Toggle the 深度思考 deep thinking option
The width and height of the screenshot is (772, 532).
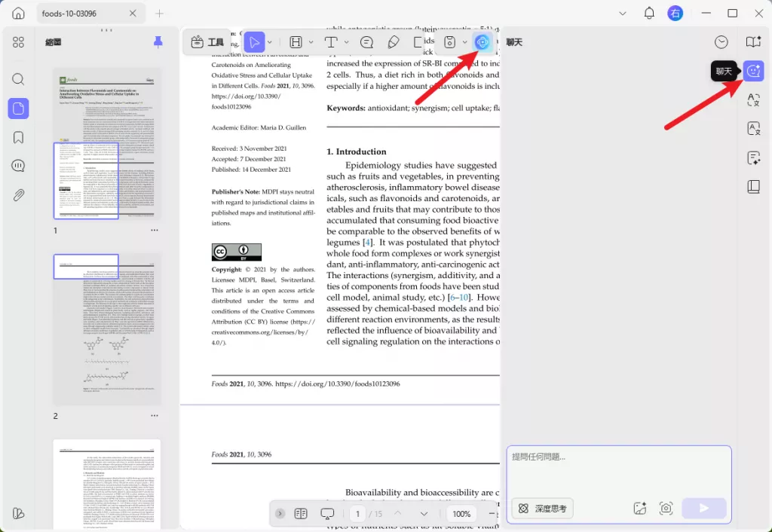[543, 509]
